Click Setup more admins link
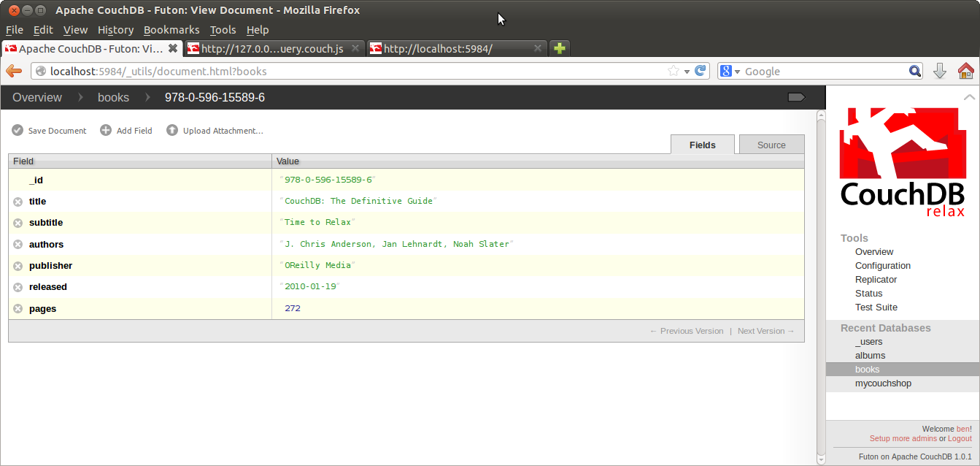The image size is (980, 466). coord(903,438)
